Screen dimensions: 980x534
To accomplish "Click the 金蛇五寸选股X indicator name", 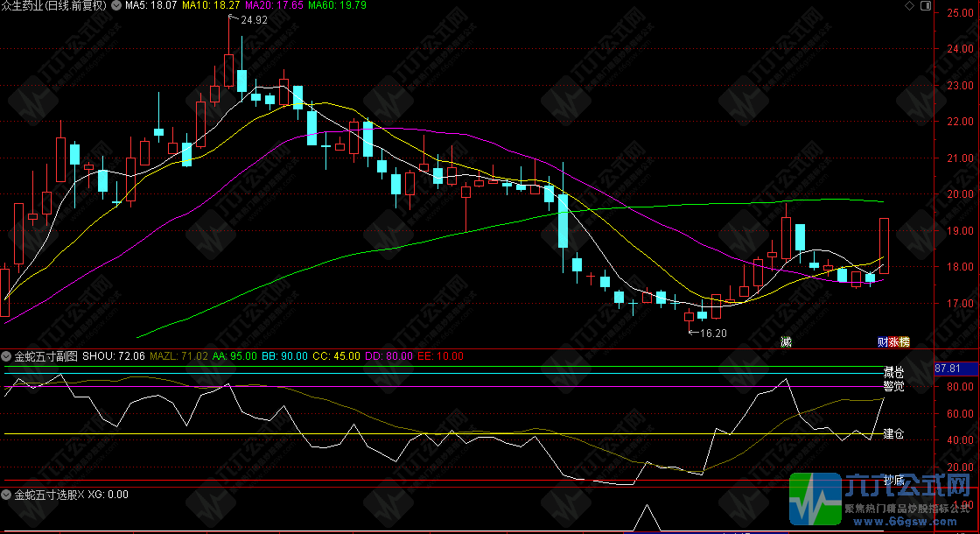I will tap(49, 495).
